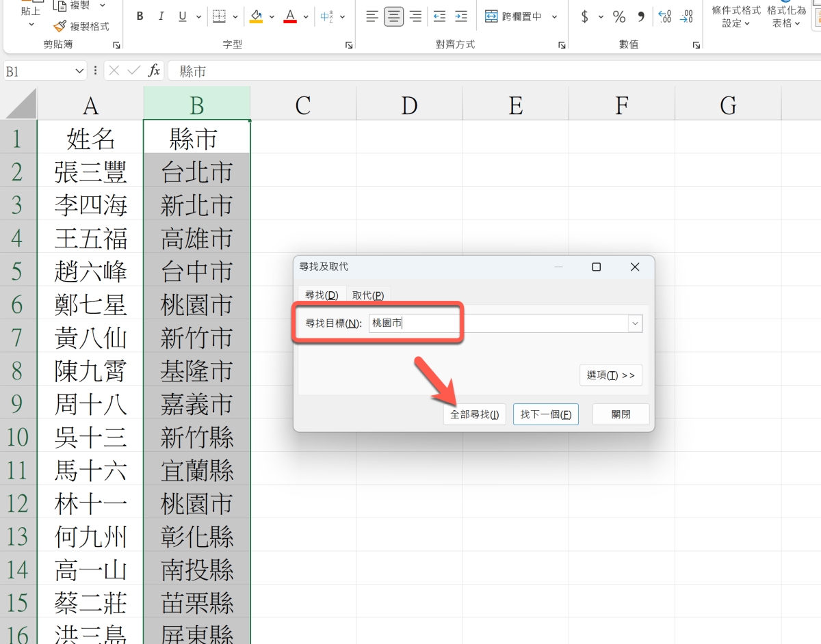Apply percent style to cells
The image size is (821, 644).
[x=619, y=16]
